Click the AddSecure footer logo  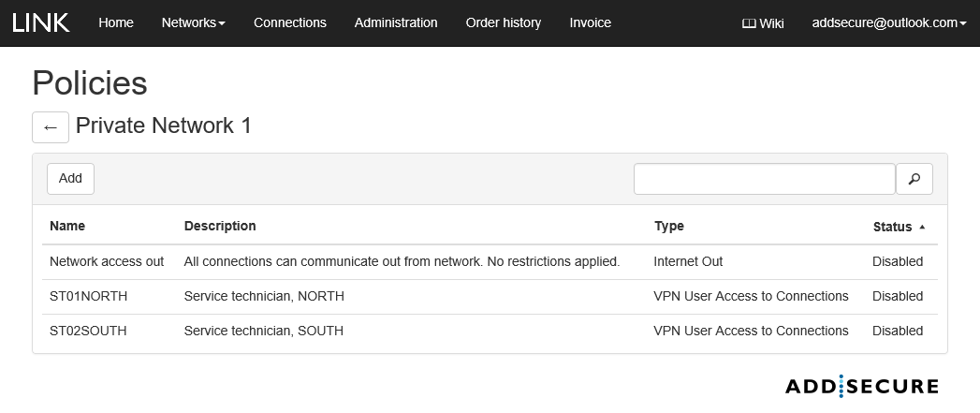pos(861,386)
